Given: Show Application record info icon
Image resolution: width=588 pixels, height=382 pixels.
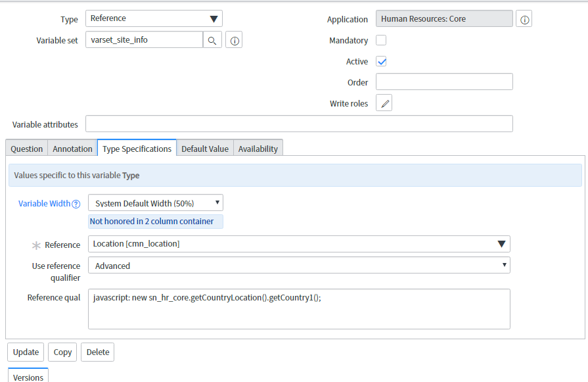Looking at the screenshot, I should point(524,19).
